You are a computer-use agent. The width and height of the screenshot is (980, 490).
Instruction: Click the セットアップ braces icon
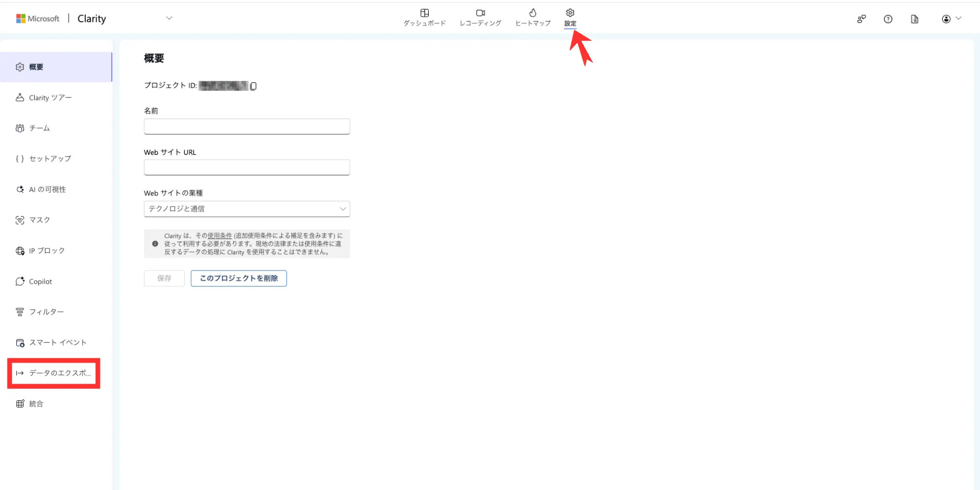(x=20, y=159)
